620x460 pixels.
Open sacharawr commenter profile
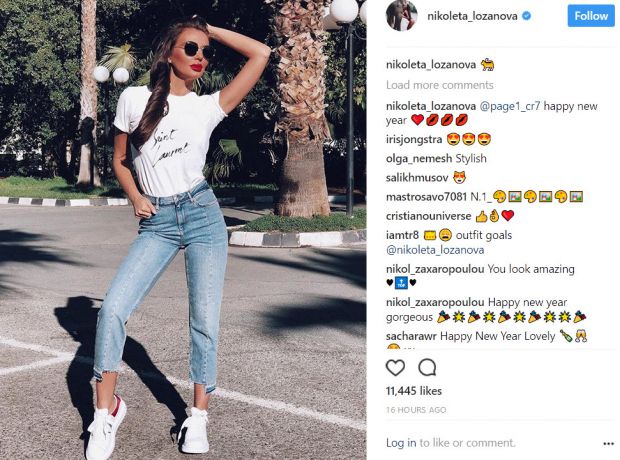pos(411,336)
